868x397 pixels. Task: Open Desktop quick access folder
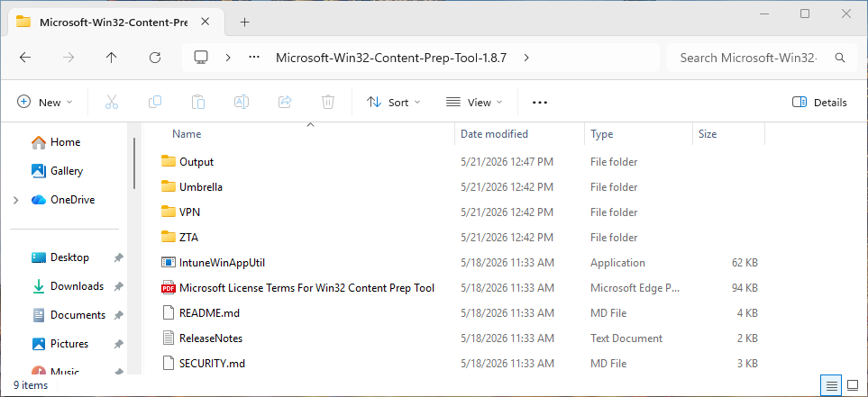pyautogui.click(x=59, y=257)
